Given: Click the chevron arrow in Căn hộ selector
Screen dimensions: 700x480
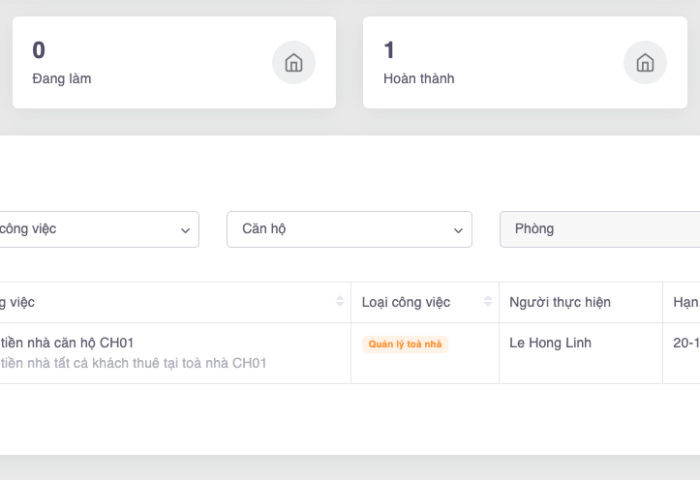Looking at the screenshot, I should 458,230.
